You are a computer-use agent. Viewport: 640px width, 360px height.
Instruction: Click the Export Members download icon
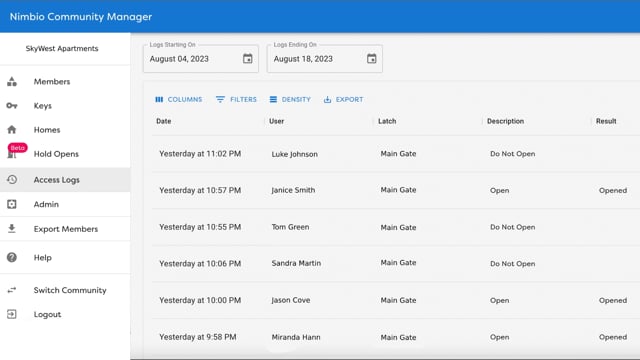pos(12,229)
